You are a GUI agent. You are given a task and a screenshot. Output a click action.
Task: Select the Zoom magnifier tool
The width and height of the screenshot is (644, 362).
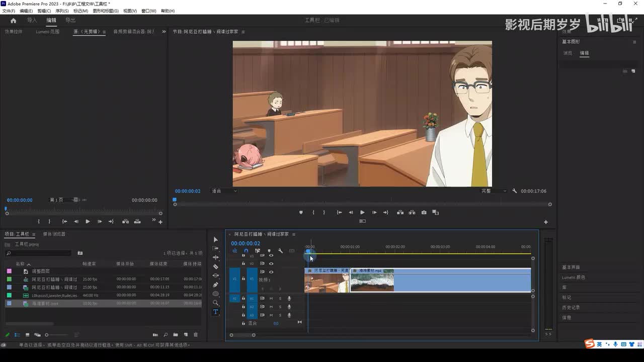coord(216,303)
